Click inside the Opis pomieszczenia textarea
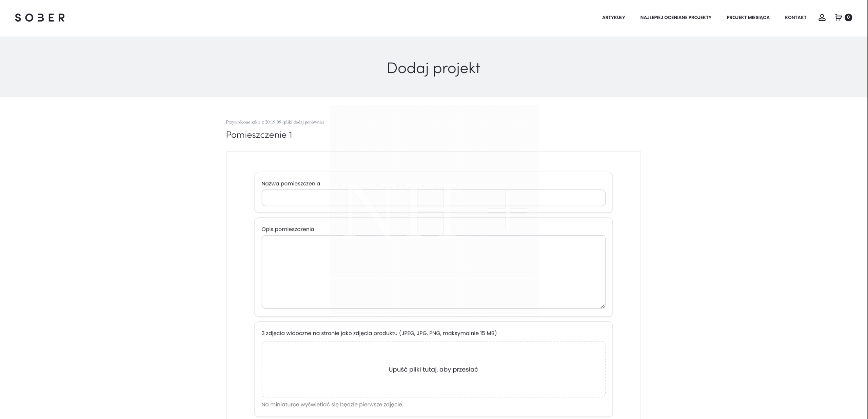This screenshot has height=419, width=868. point(433,272)
